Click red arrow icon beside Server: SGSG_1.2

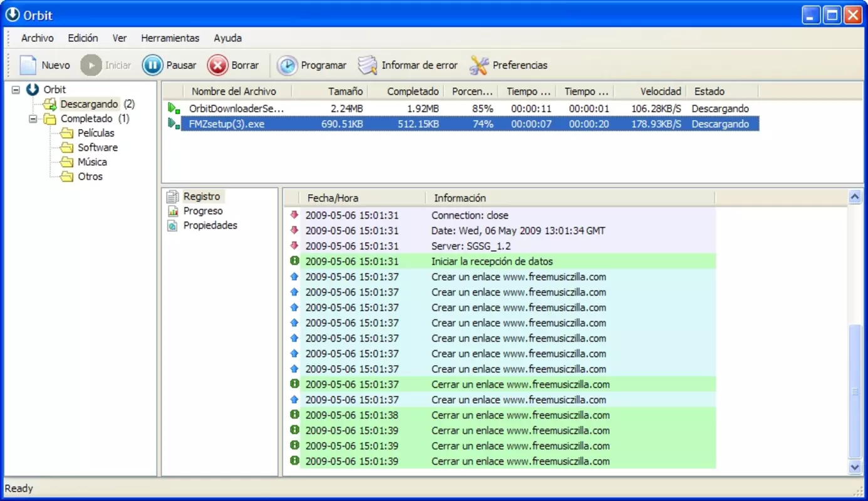[294, 245]
